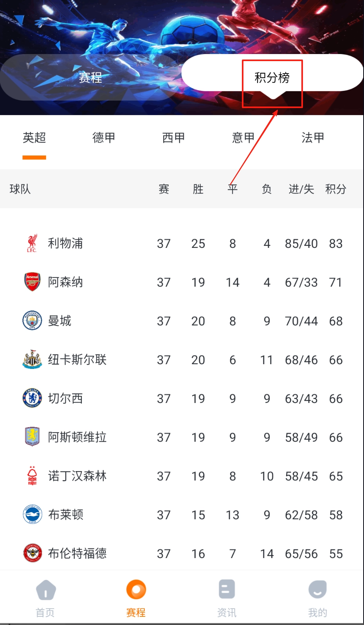Screen dimensions: 364x625
Task: Select the 法甲 league tab
Action: click(x=313, y=138)
